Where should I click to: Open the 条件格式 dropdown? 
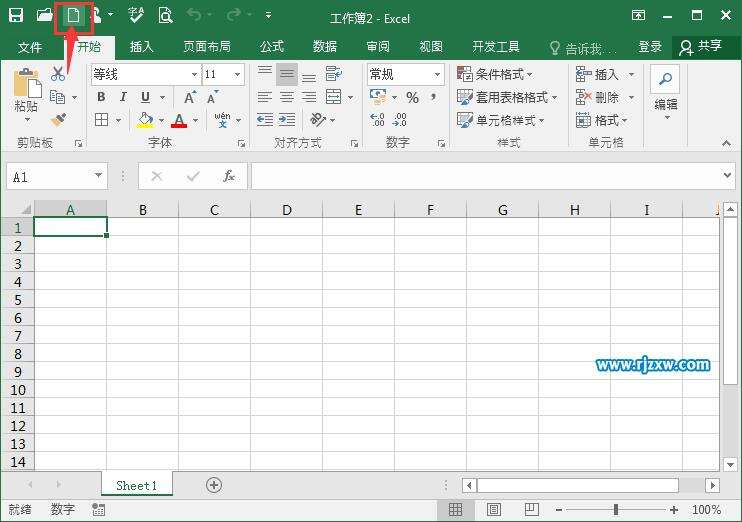[495, 74]
